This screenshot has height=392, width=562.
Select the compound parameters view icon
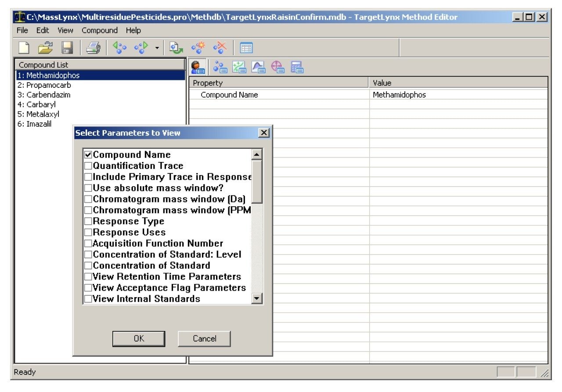[220, 67]
